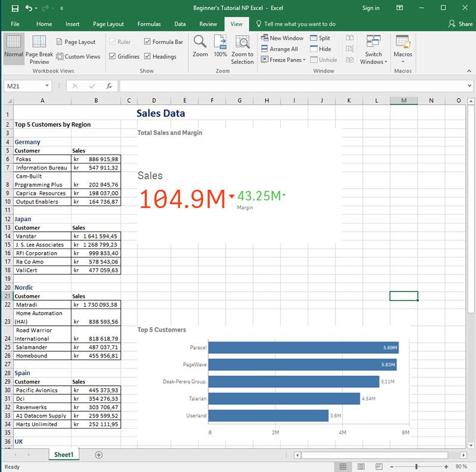Hide the current window

pos(322,48)
